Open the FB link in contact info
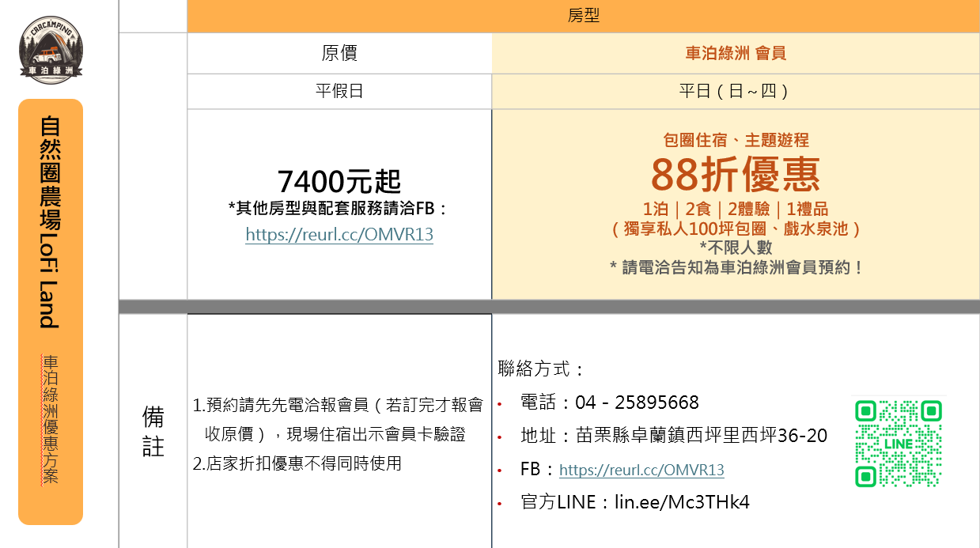The width and height of the screenshot is (980, 548). pyautogui.click(x=641, y=470)
